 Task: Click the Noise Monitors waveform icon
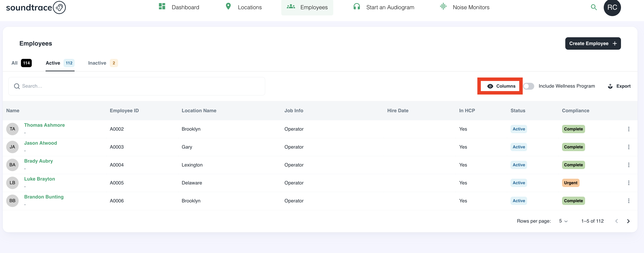coord(443,7)
